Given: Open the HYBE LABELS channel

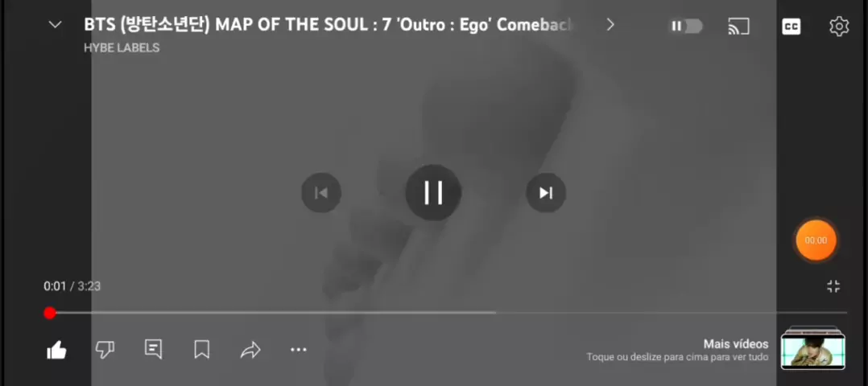Looking at the screenshot, I should [122, 48].
